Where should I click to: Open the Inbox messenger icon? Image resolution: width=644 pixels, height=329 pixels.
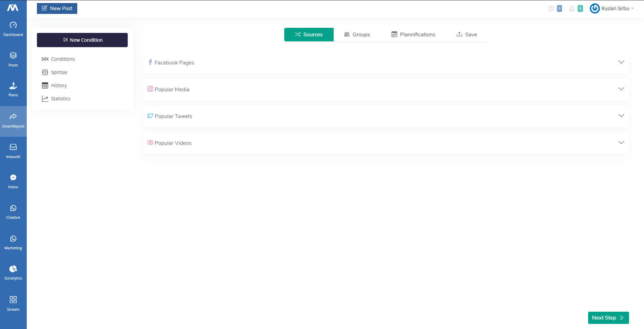[x=13, y=177]
